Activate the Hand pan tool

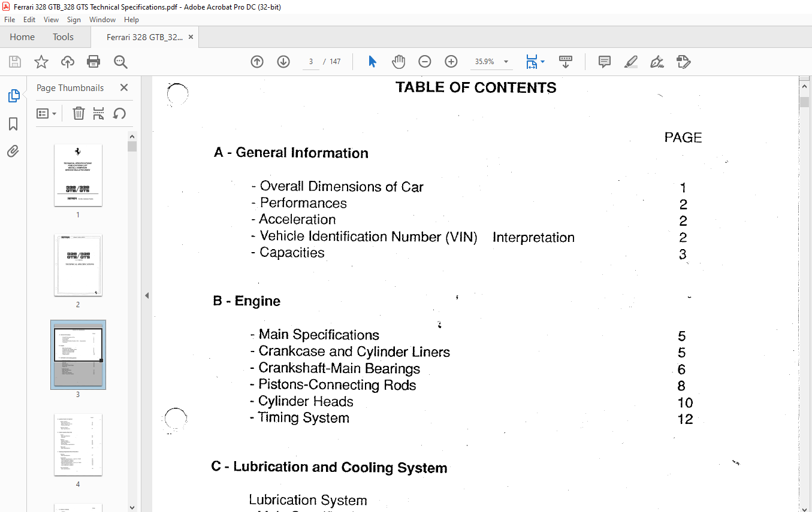[x=399, y=62]
